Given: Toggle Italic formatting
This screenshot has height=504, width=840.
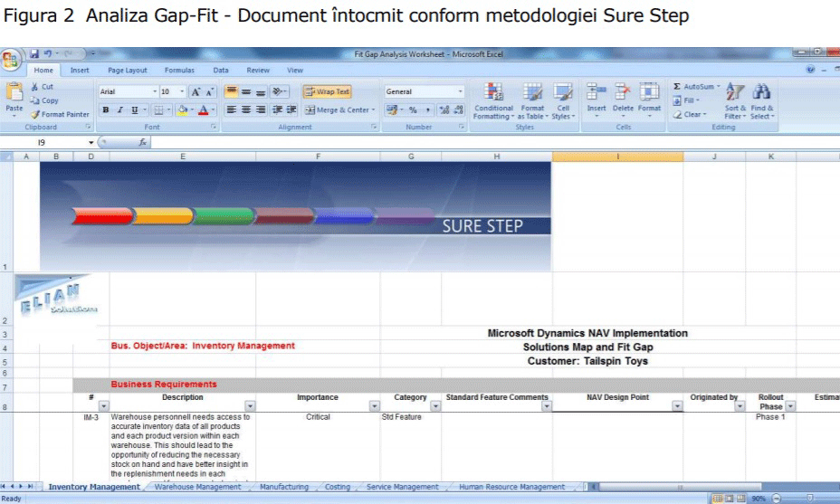Looking at the screenshot, I should 120,109.
